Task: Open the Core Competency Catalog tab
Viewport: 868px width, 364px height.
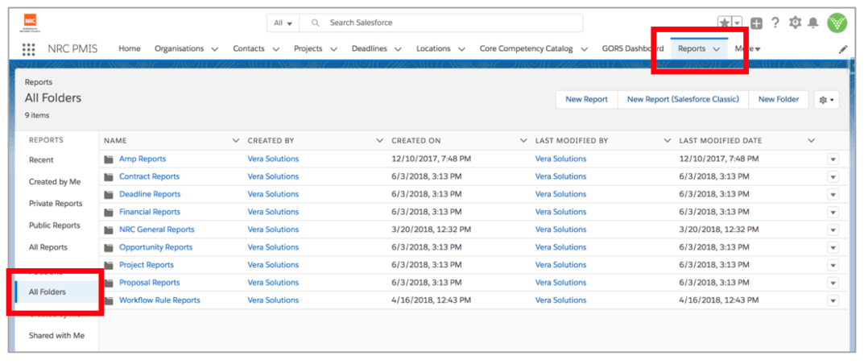Action: click(526, 49)
